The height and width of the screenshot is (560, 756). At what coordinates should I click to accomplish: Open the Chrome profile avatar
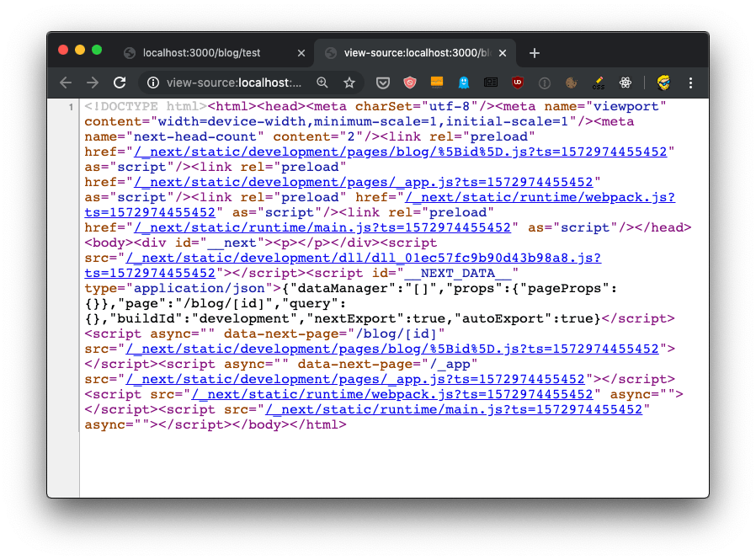[663, 83]
